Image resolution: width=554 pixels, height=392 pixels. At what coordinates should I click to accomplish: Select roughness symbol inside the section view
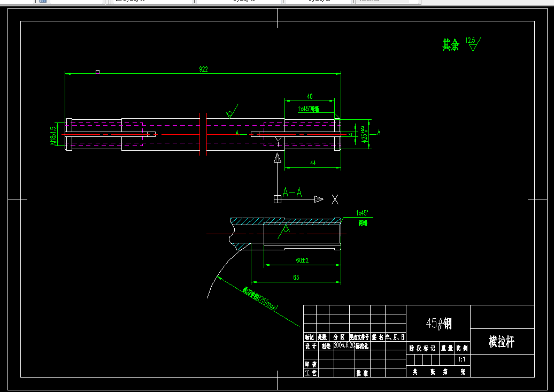[x=285, y=231]
